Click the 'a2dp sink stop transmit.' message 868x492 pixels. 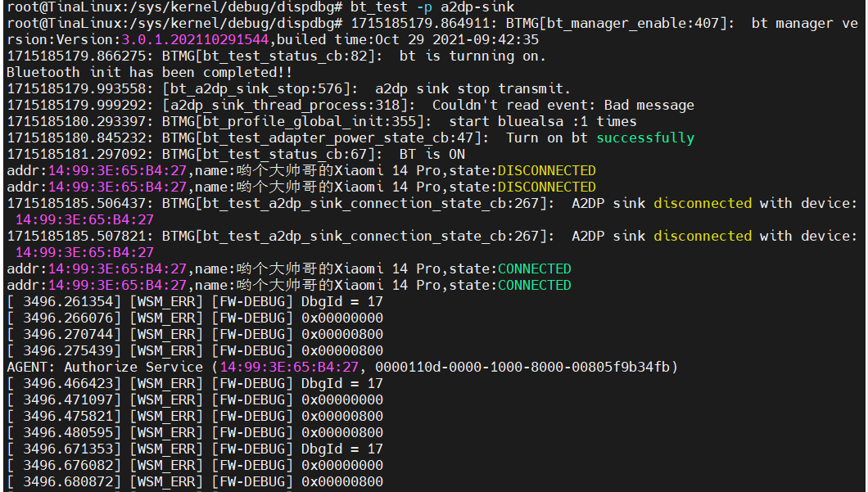coord(472,88)
